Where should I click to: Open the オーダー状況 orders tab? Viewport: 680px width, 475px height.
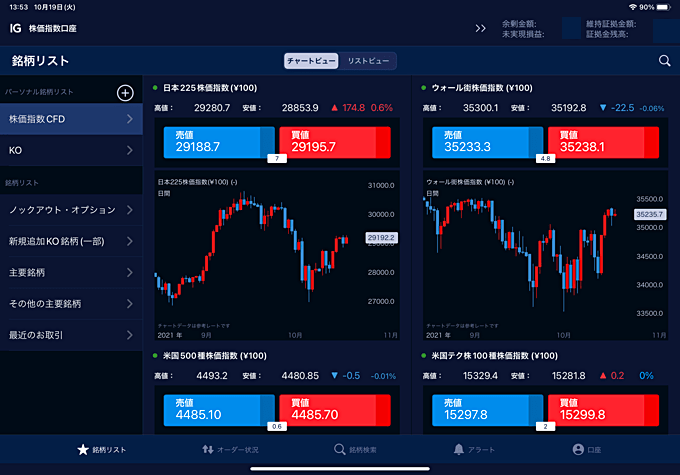(230, 450)
